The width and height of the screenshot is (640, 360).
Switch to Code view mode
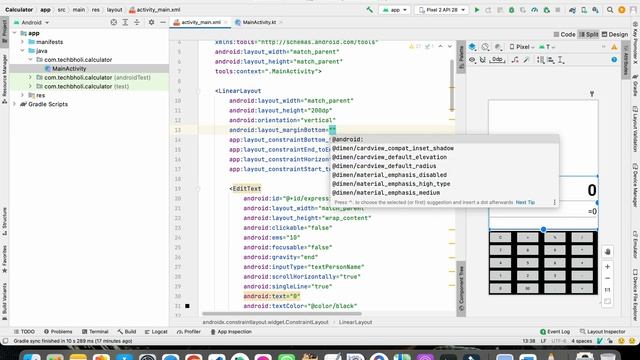pyautogui.click(x=564, y=35)
